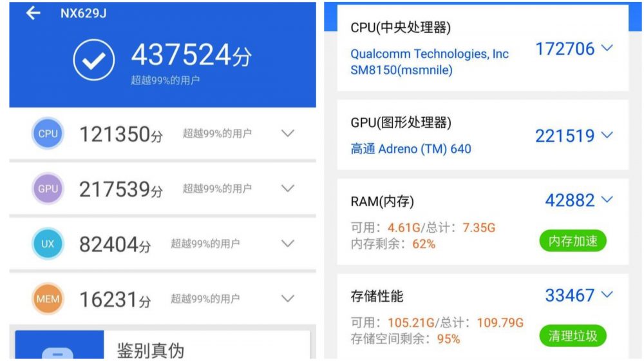Screen dimensions: 644x361
Task: Open 高通 Adreno (TM) 640 link
Action: [411, 149]
